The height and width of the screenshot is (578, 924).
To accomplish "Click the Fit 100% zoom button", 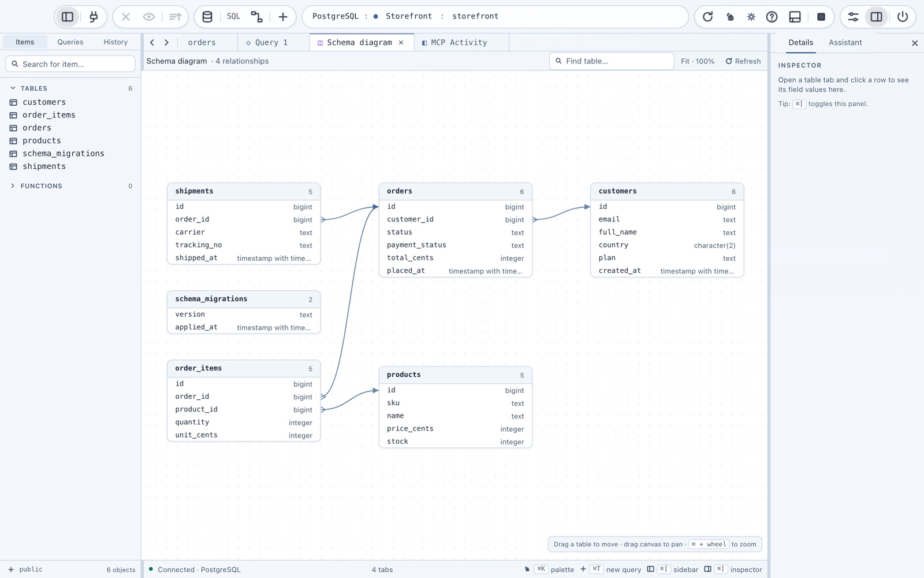I will (697, 61).
